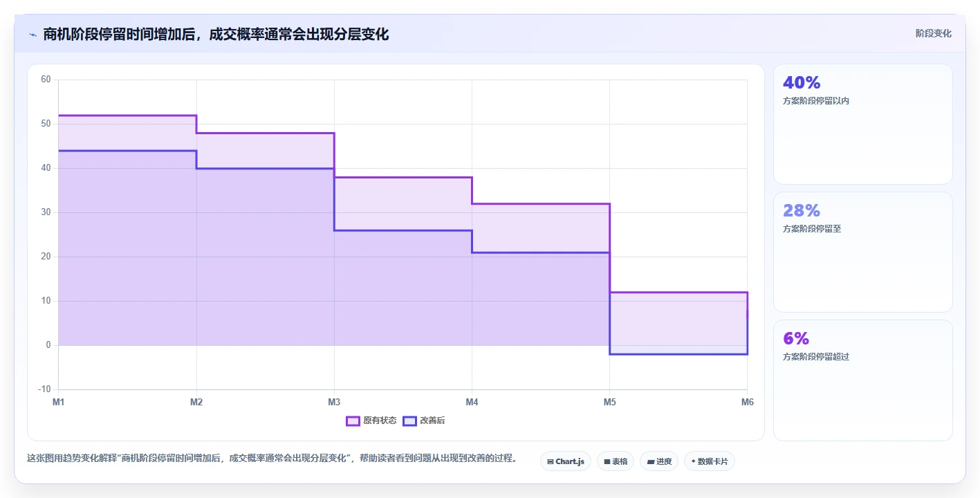Select the 28% data card
The height and width of the screenshot is (498, 980).
[x=863, y=252]
